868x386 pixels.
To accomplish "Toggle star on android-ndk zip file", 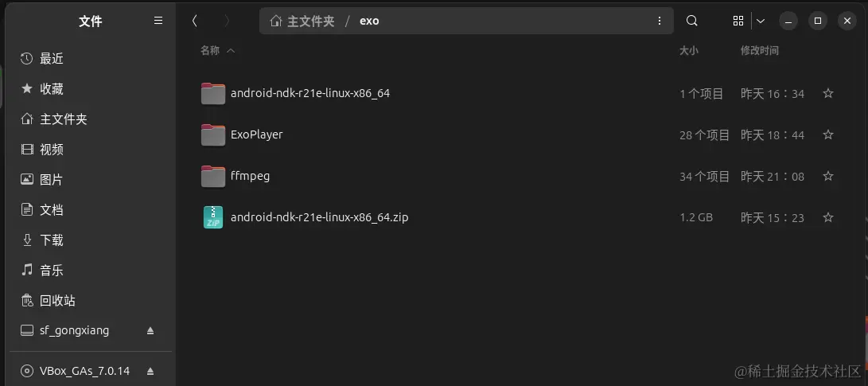I will [x=828, y=217].
